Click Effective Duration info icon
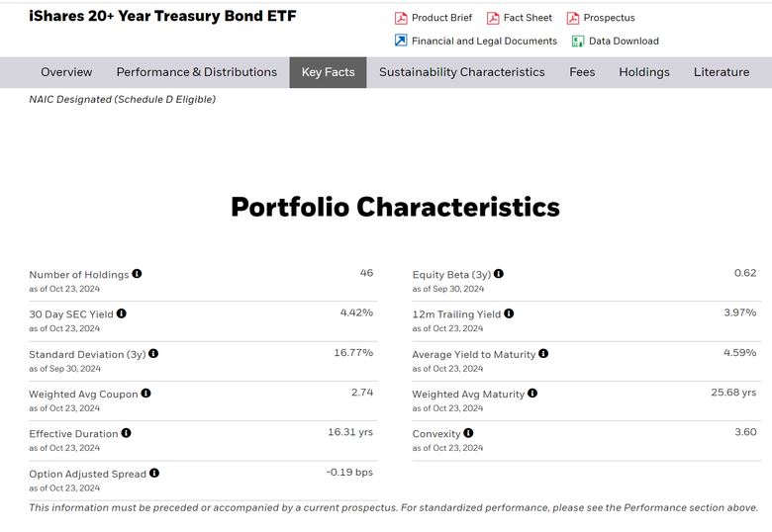This screenshot has height=532, width=772. tap(126, 433)
